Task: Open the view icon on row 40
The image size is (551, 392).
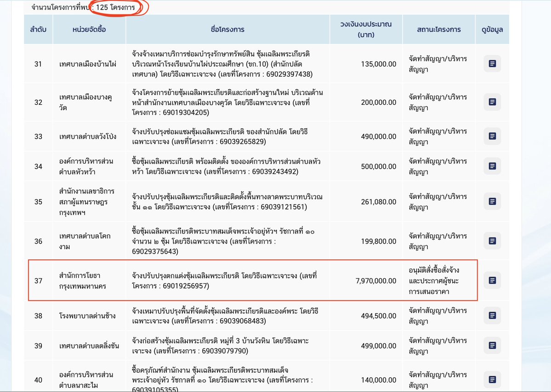Action: (x=492, y=380)
